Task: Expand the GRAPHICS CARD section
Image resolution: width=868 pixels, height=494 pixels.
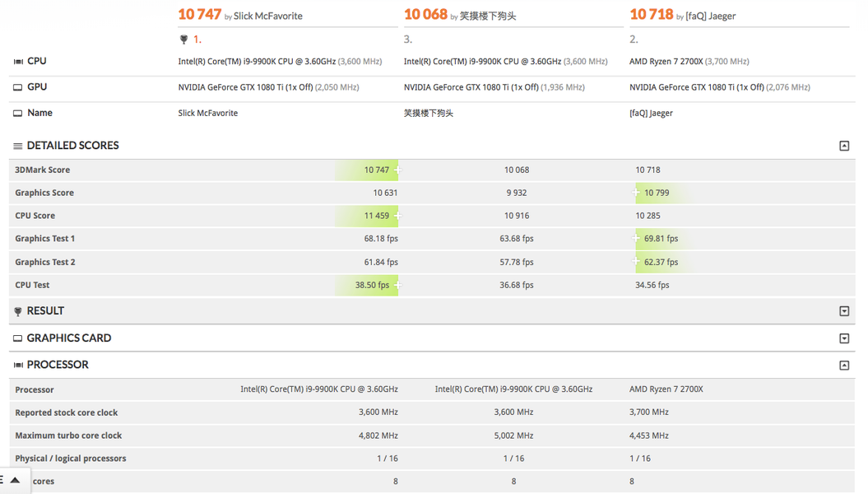Action: [x=844, y=338]
